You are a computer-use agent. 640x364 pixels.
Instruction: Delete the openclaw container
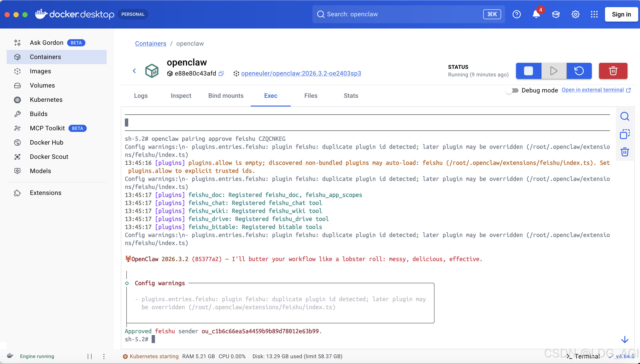pyautogui.click(x=613, y=71)
